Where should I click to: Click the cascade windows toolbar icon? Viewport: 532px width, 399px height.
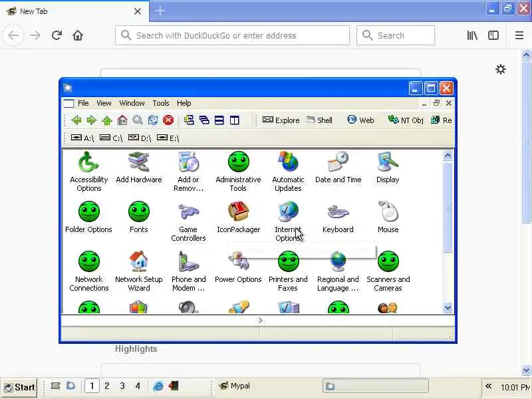204,120
